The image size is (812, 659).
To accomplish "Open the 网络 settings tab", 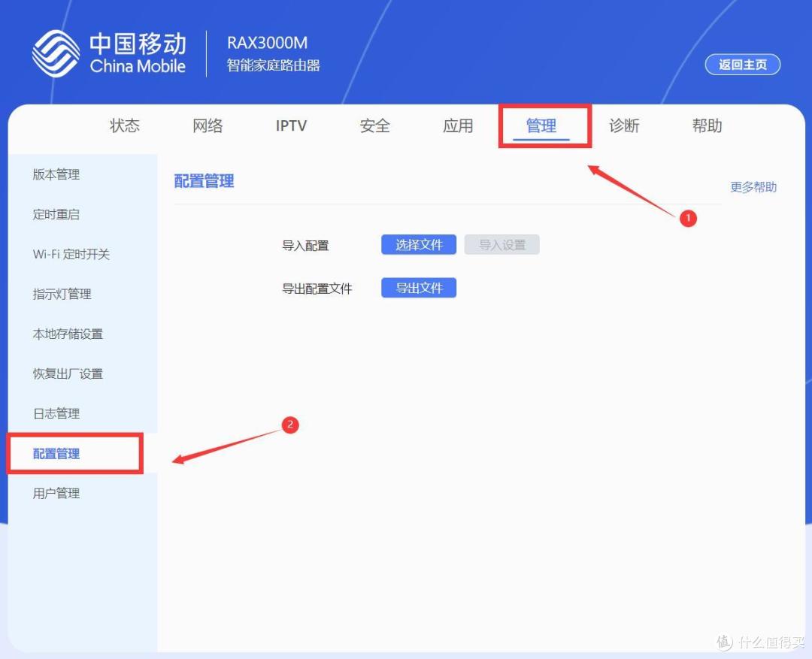I will (x=208, y=126).
